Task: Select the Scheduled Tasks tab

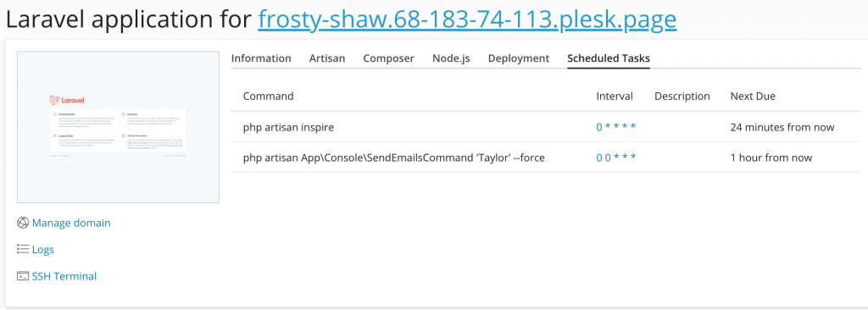Action: coord(609,58)
